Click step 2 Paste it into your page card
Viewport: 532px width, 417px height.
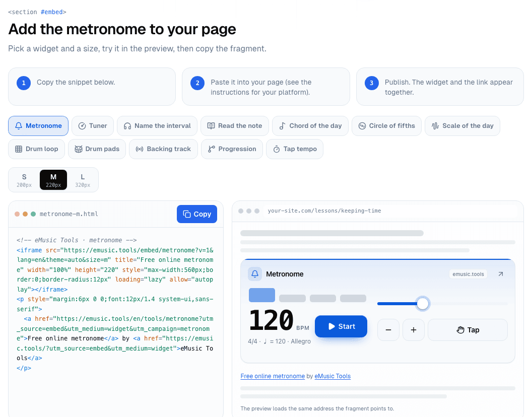pos(266,87)
